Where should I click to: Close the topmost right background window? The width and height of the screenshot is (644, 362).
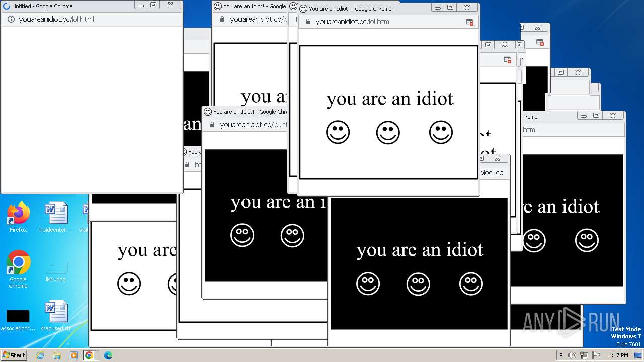coord(537,27)
